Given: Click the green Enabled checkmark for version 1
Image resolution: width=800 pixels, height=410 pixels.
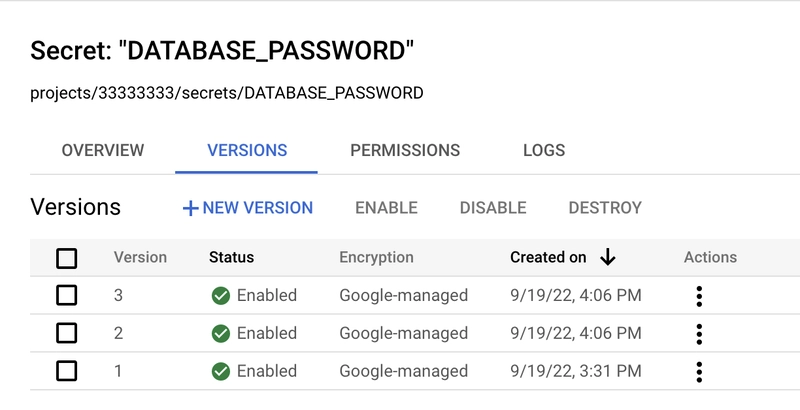Looking at the screenshot, I should 220,371.
